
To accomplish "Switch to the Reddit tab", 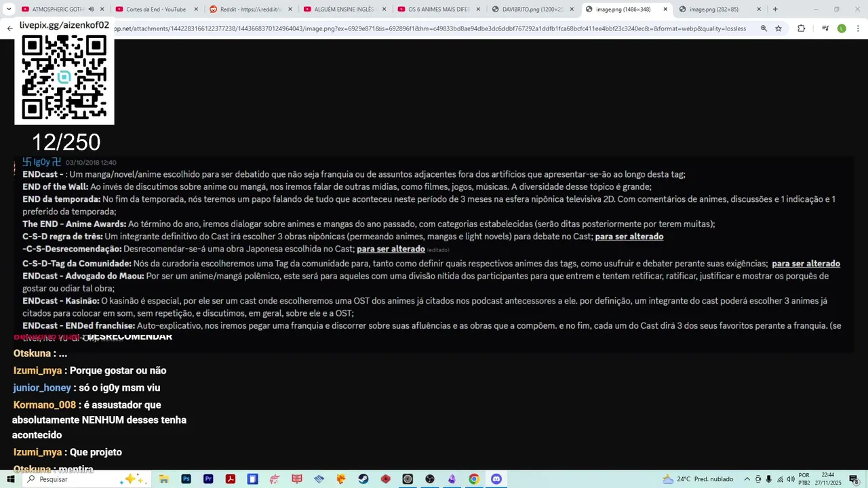I will (x=250, y=9).
